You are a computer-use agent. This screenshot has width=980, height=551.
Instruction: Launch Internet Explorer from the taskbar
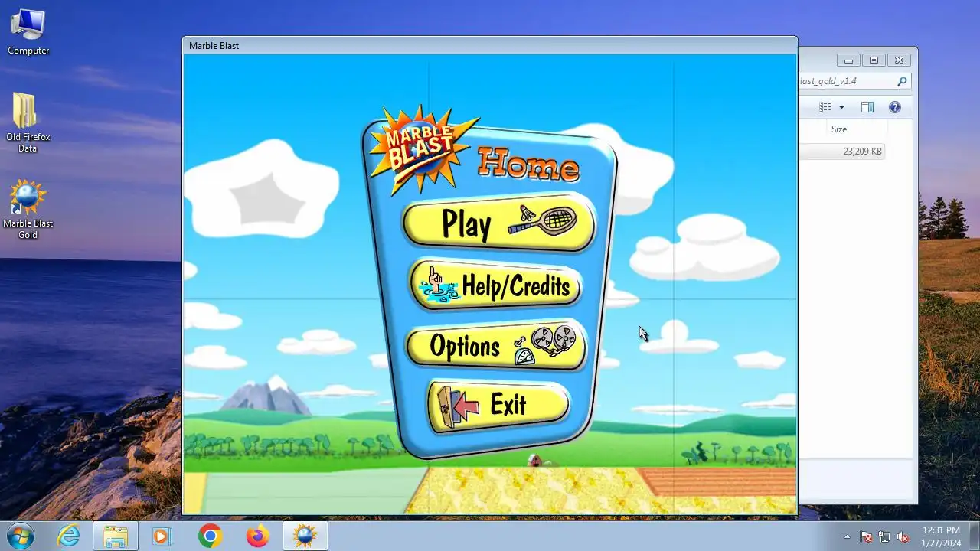tap(69, 536)
